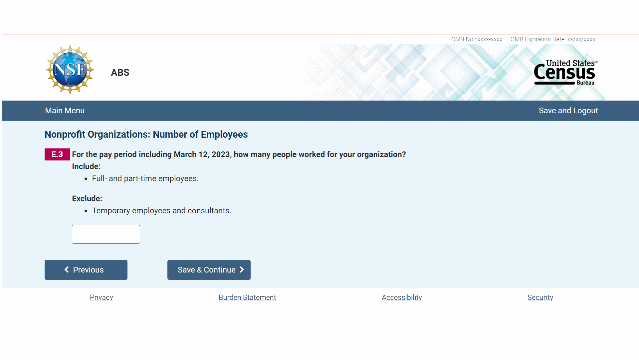Open the Burden Statement link
Image resolution: width=639 pixels, height=360 pixels.
tap(247, 298)
